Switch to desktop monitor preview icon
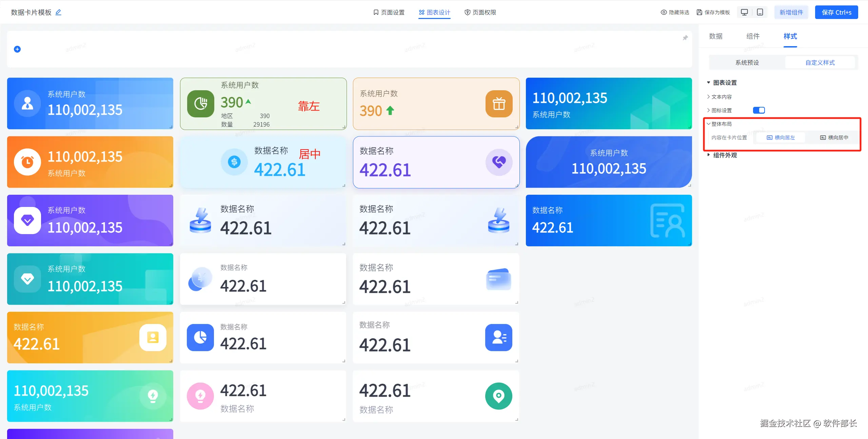The height and width of the screenshot is (439, 868). (x=744, y=12)
